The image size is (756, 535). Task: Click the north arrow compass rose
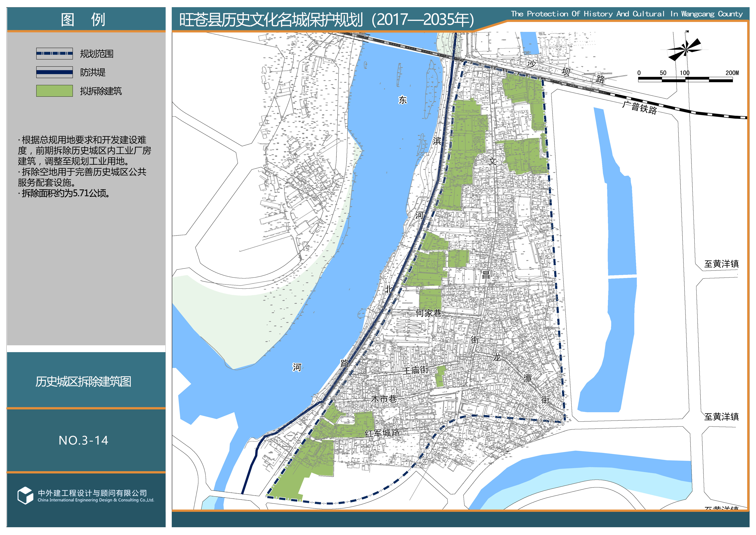pyautogui.click(x=686, y=50)
